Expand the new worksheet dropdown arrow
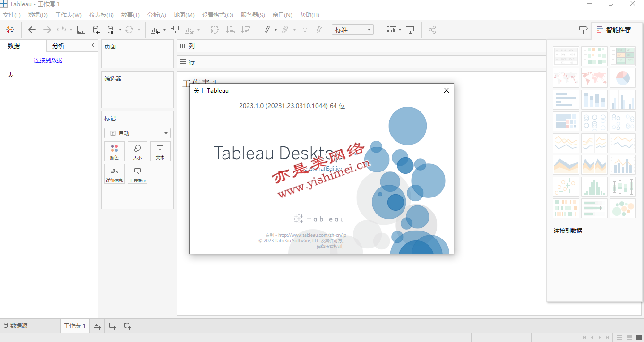The image size is (644, 342). pos(164,30)
